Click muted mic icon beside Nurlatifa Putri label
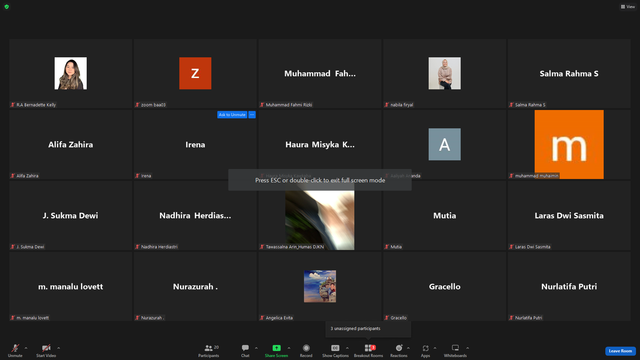The width and height of the screenshot is (640, 360). tap(511, 318)
